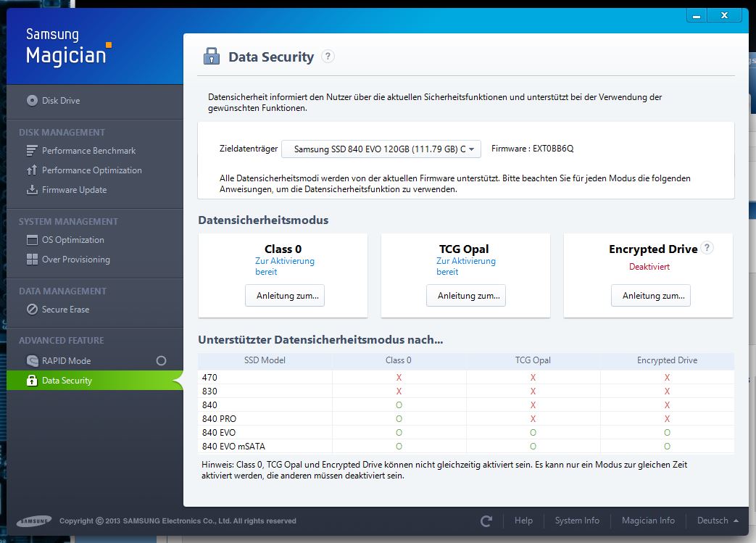Open Over Provisioning page
This screenshot has height=543, width=756.
tap(94, 260)
